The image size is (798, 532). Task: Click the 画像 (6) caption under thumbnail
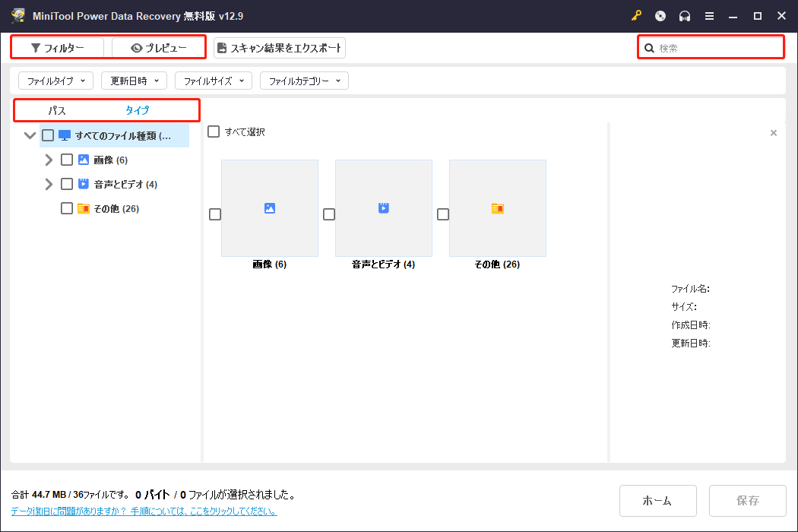click(270, 264)
